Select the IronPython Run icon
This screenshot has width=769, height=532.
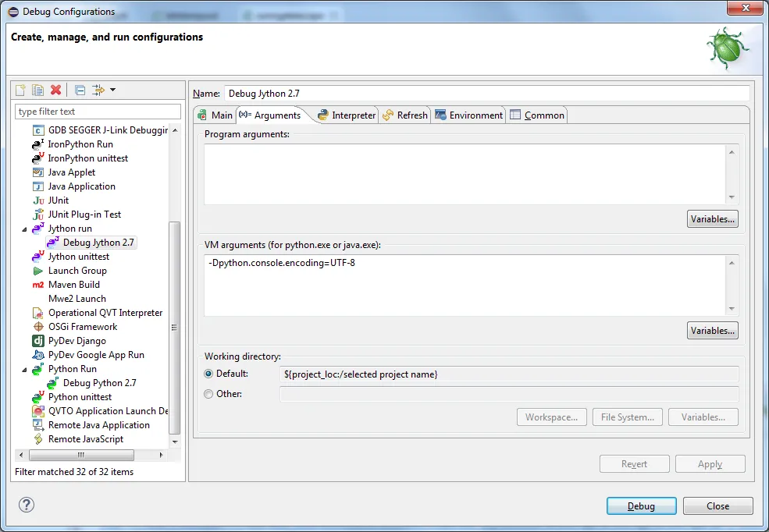(x=37, y=144)
